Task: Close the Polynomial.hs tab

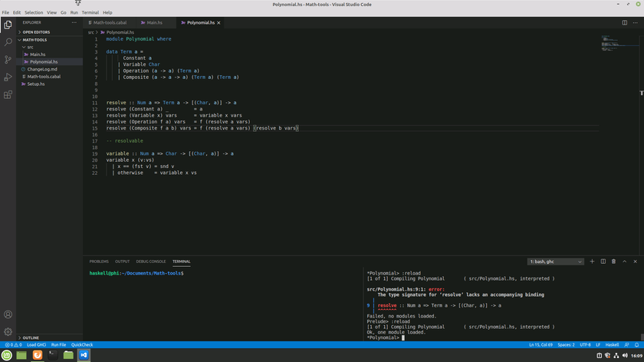Action: point(219,22)
